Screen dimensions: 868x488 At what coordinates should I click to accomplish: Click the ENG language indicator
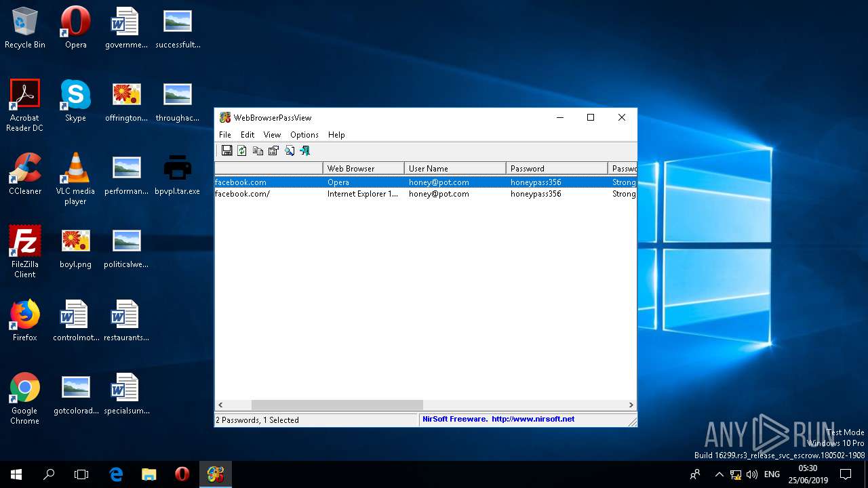[772, 474]
